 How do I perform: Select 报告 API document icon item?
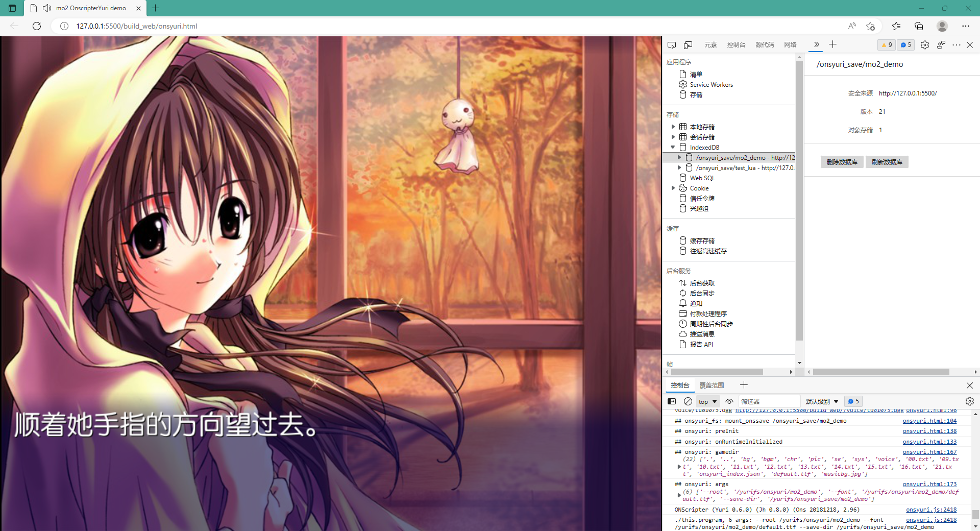tap(683, 344)
